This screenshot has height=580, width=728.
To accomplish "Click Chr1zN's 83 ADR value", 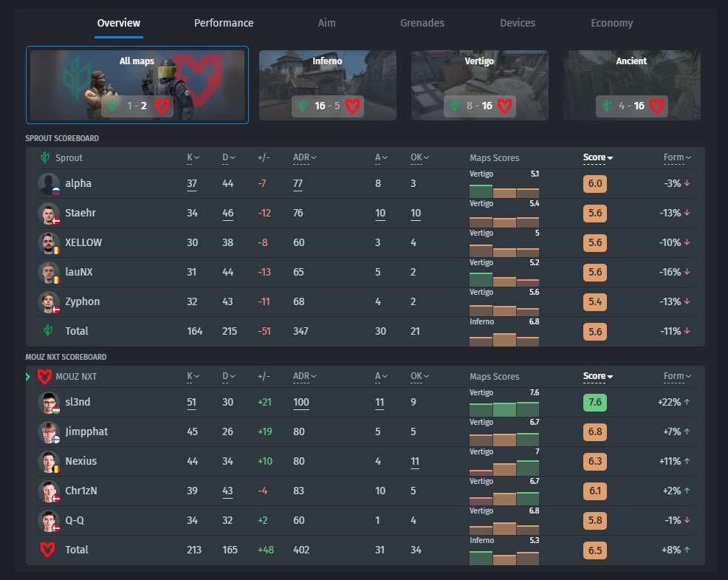I will [298, 491].
